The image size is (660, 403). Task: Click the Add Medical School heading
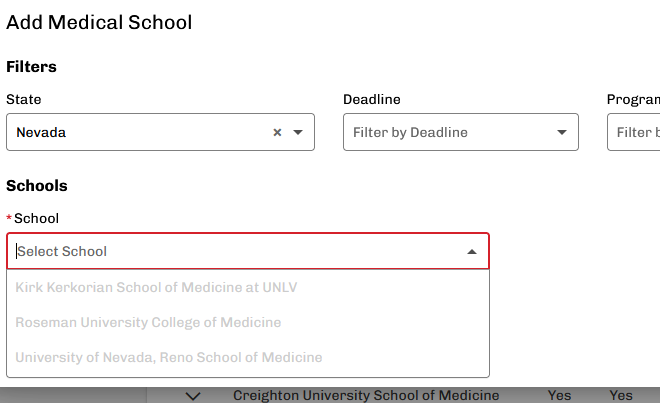(99, 21)
